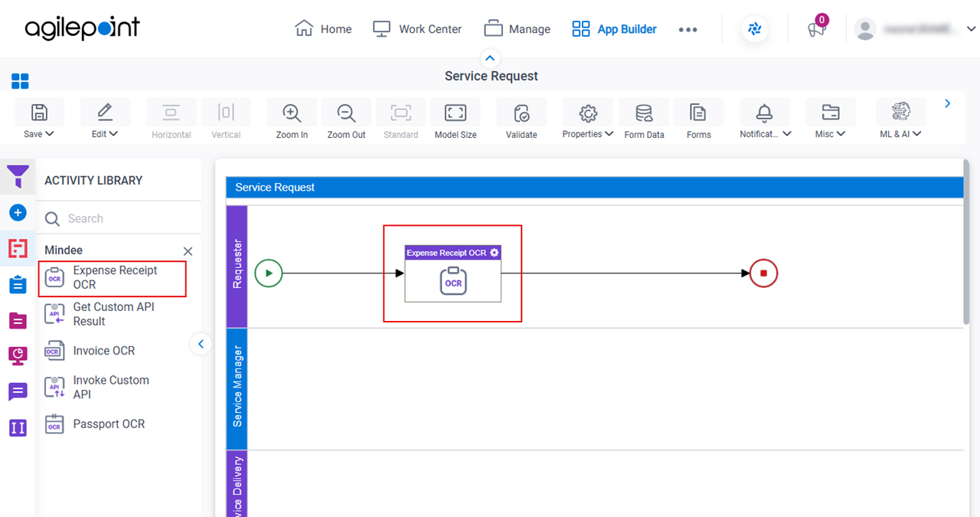Open the purple columns sidebar icon
The width and height of the screenshot is (980, 517).
coord(18,427)
